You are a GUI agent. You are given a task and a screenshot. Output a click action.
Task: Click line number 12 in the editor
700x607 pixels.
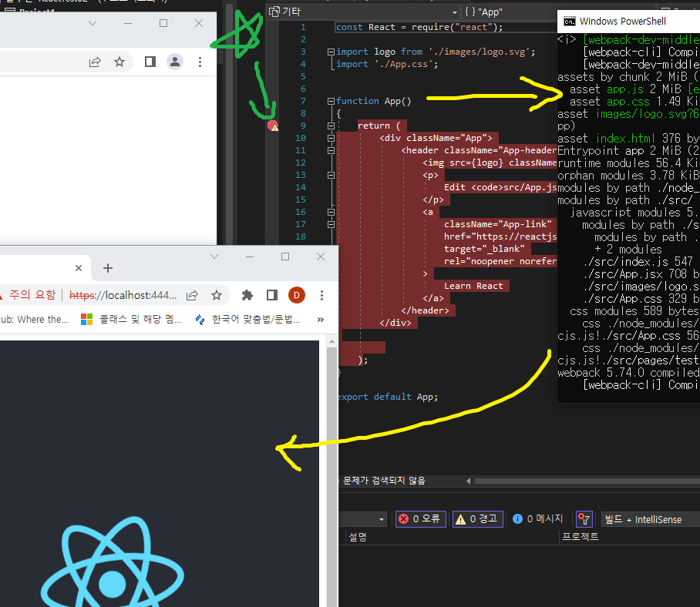300,163
